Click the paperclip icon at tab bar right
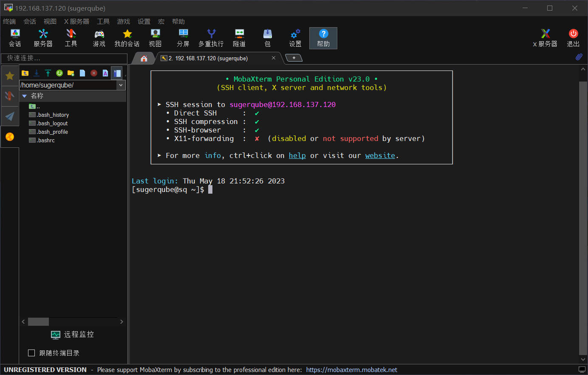This screenshot has height=375, width=588. pyautogui.click(x=579, y=57)
